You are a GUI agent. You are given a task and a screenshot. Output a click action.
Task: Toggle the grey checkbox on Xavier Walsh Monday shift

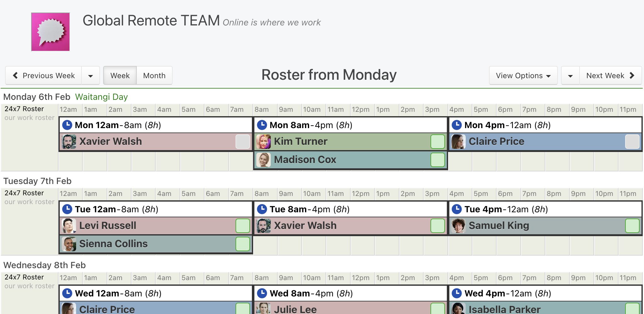point(243,142)
